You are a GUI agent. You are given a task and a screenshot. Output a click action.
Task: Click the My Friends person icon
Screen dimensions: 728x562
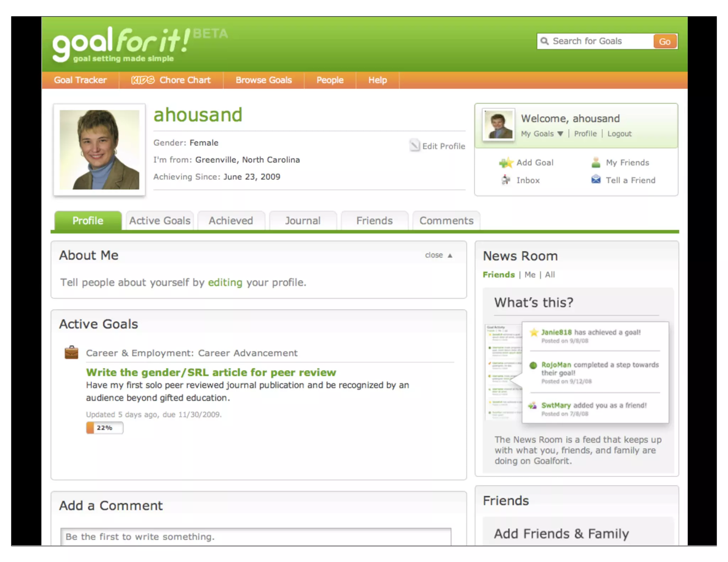[596, 163]
